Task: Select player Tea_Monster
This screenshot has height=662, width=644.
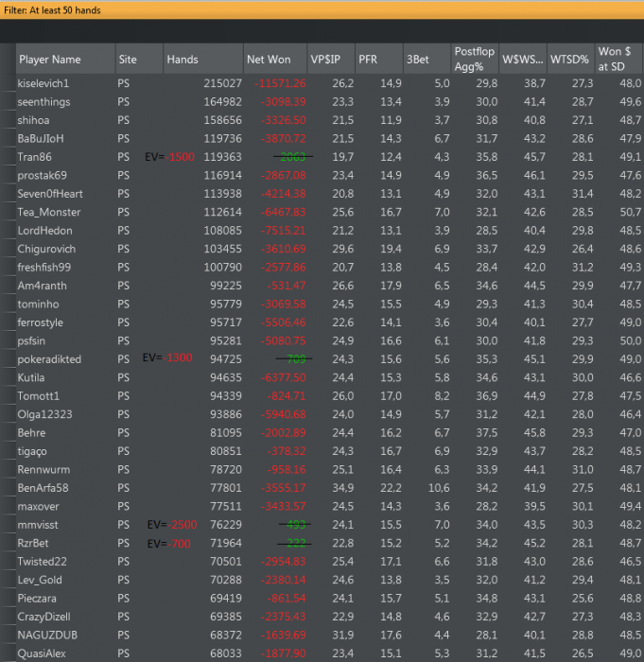Action: (49, 212)
